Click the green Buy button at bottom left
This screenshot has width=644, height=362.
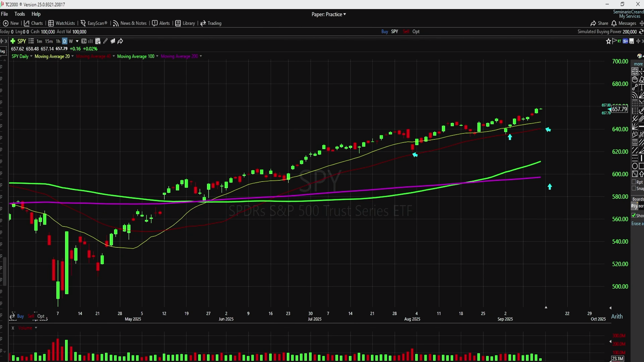20,316
